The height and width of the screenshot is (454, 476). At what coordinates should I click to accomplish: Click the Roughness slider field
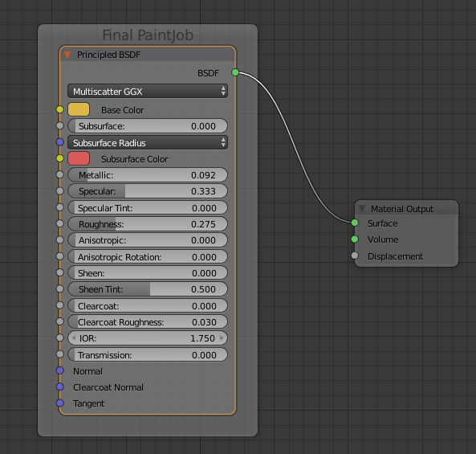point(148,224)
